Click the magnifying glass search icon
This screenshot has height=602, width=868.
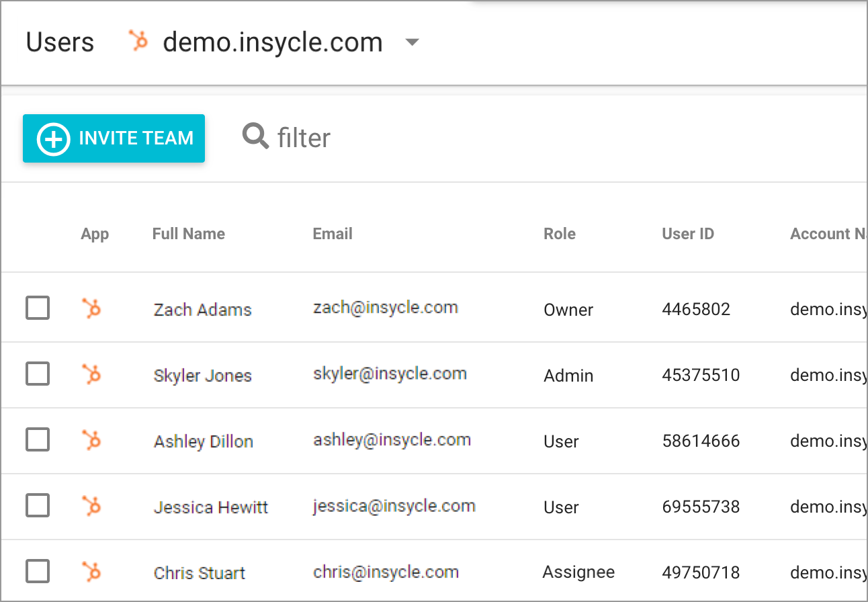pos(255,136)
